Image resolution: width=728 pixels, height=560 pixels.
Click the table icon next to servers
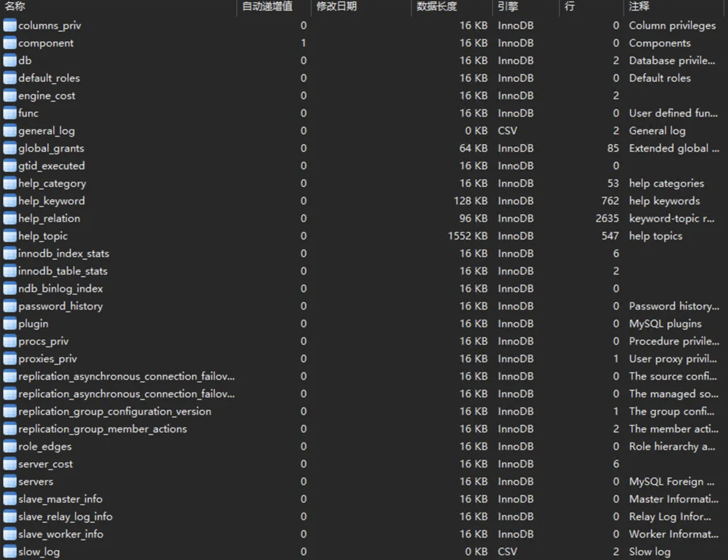point(10,482)
